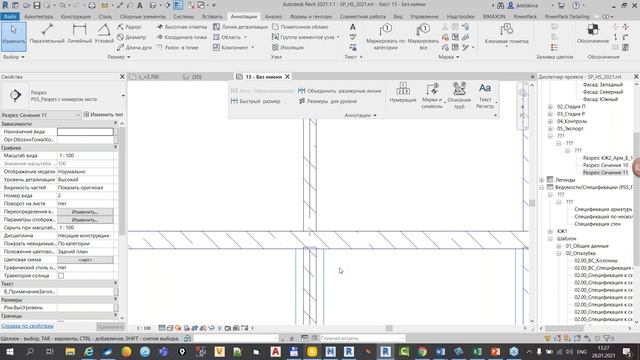Select the Изменить (Modify) tool
The width and height of the screenshot is (640, 360).
[x=13, y=36]
